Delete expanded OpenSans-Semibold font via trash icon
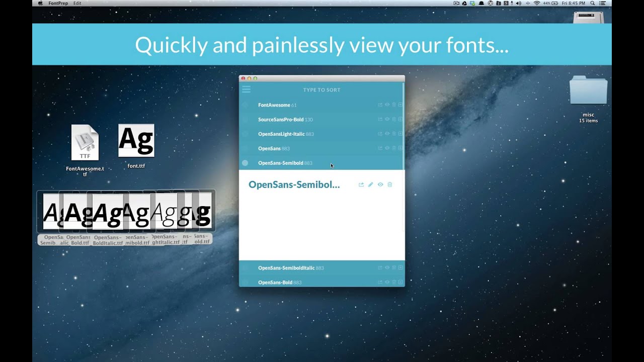Viewport: 644px width, 362px height. 390,185
